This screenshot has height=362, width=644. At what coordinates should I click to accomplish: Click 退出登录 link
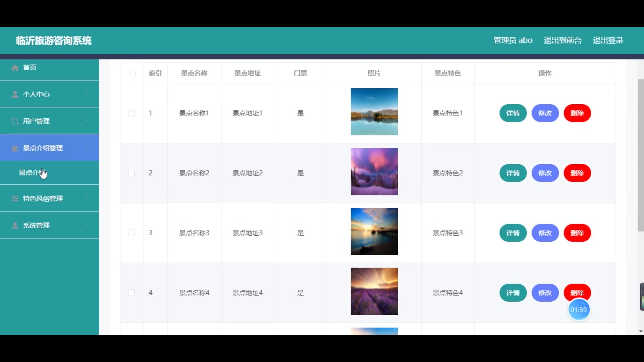608,40
